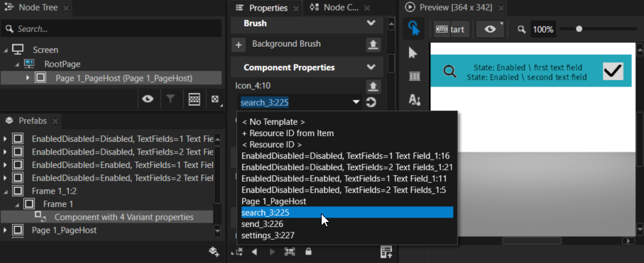The image size is (644, 263).
Task: Choose search_3:225 highlighted option in list
Action: pos(347,213)
